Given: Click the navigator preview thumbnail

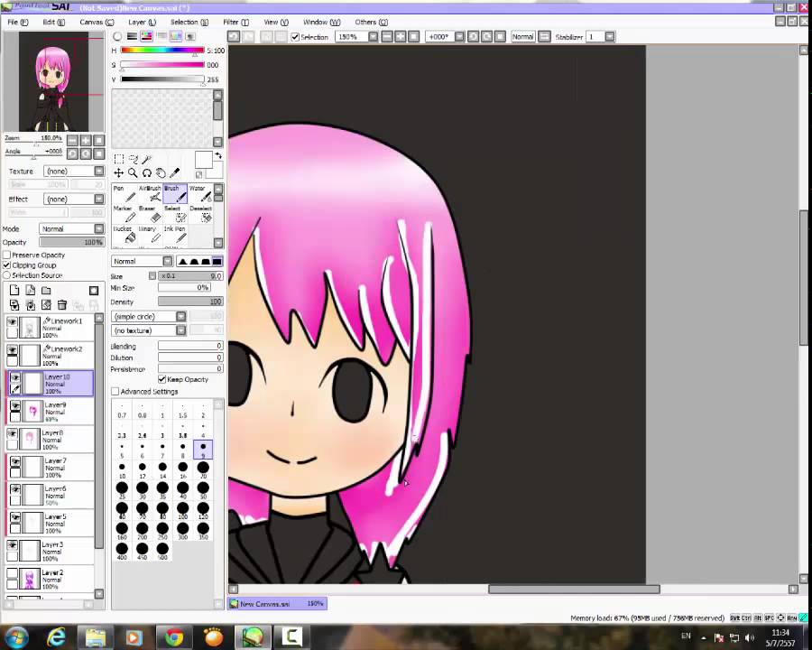Looking at the screenshot, I should click(x=54, y=81).
